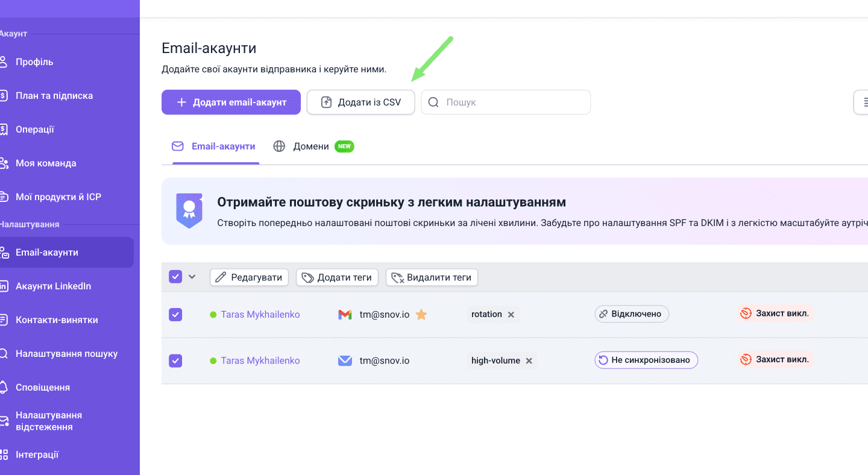Viewport: 868px width, 475px height.
Task: Uncheck the second Taras Mykhailenko row checkbox
Action: click(x=175, y=360)
